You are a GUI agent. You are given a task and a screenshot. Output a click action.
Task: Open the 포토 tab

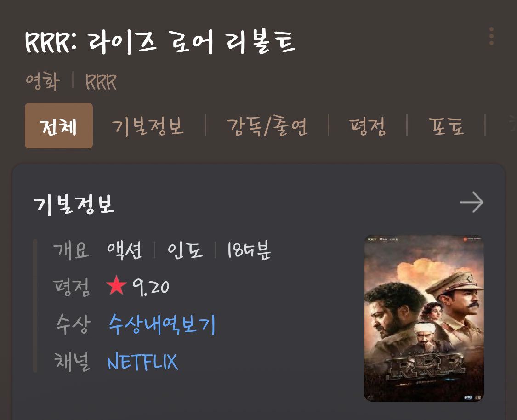(446, 126)
